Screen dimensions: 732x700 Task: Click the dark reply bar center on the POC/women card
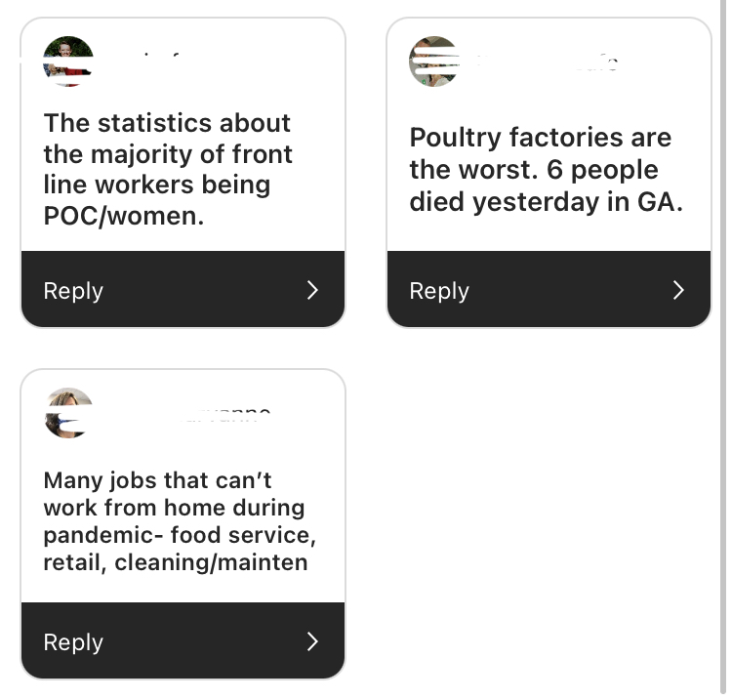[x=183, y=289]
